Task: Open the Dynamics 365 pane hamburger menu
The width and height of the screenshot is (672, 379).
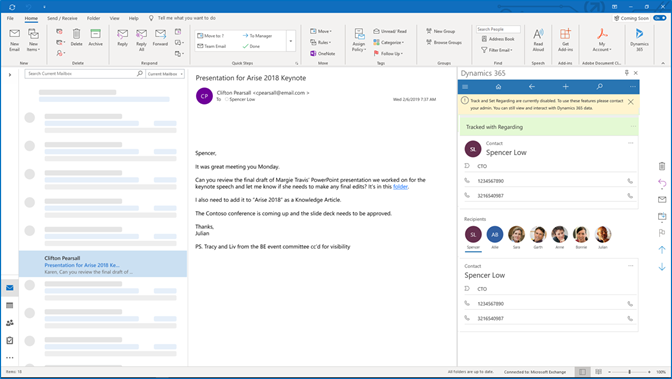Action: 465,87
